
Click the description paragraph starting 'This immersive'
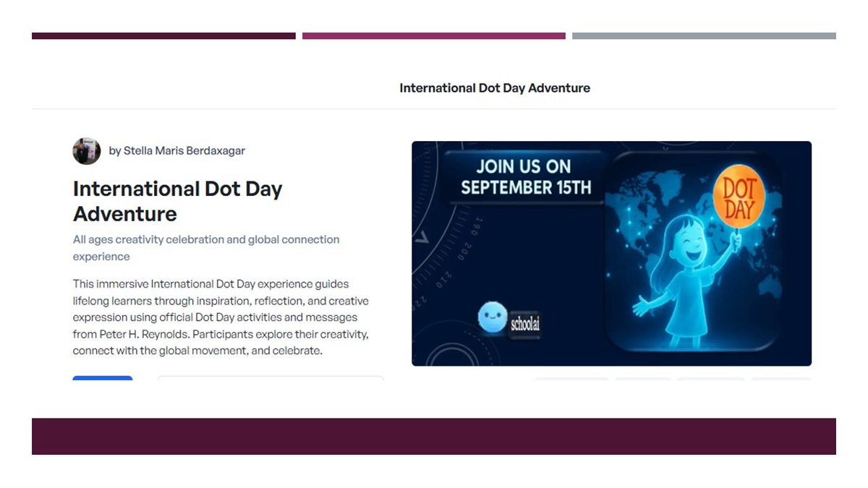(x=221, y=317)
